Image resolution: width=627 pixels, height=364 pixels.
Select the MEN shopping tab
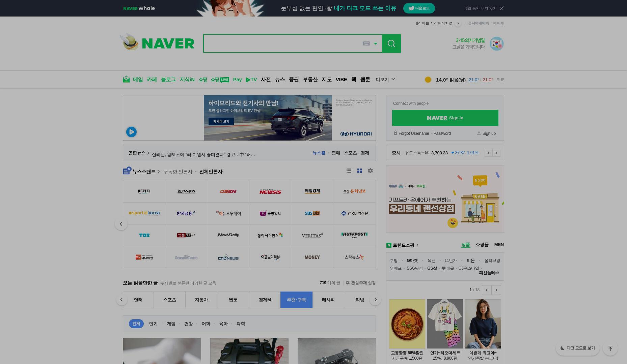click(499, 245)
